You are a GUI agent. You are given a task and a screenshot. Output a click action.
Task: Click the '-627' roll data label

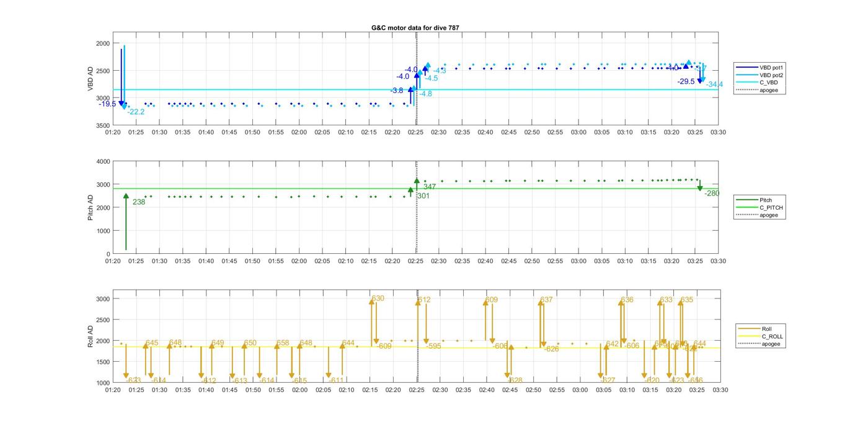pos(608,381)
